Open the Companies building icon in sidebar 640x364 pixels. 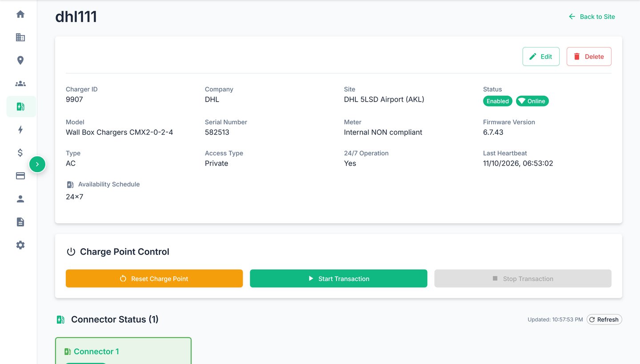[20, 37]
